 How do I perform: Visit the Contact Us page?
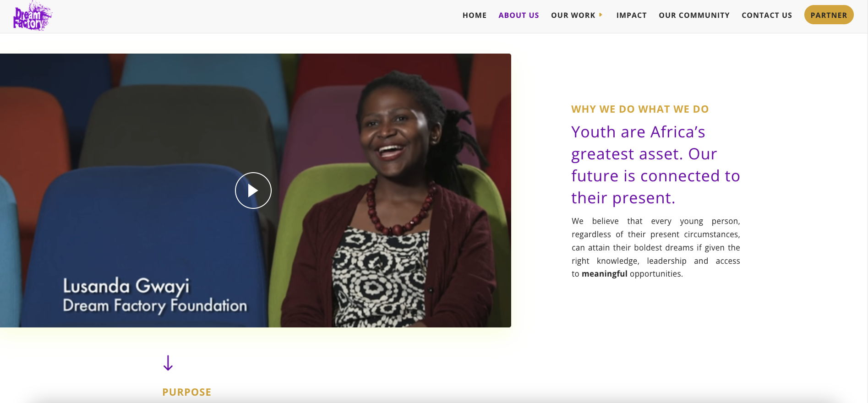point(767,15)
